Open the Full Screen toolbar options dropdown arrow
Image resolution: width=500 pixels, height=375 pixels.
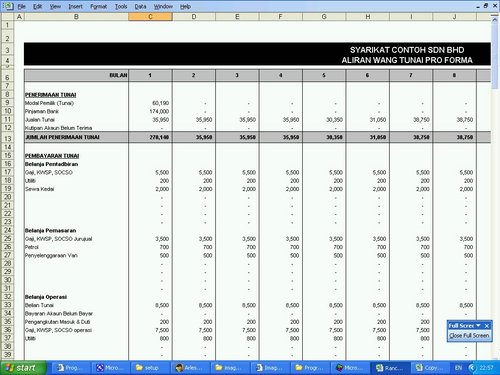coord(478,325)
